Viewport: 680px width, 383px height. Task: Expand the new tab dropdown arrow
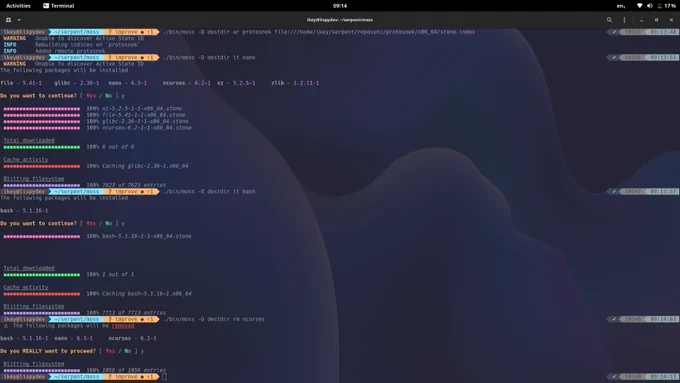point(19,20)
